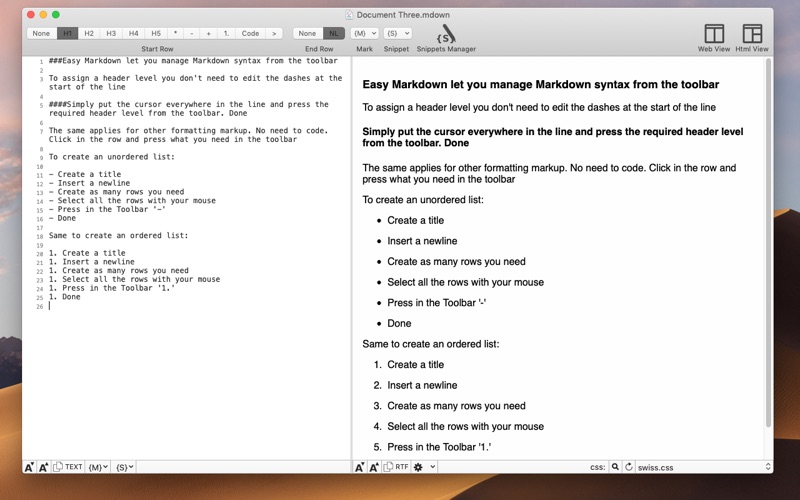Click preview numbered item '2. Insert a newline'
Image resolution: width=800 pixels, height=500 pixels.
pos(415,385)
